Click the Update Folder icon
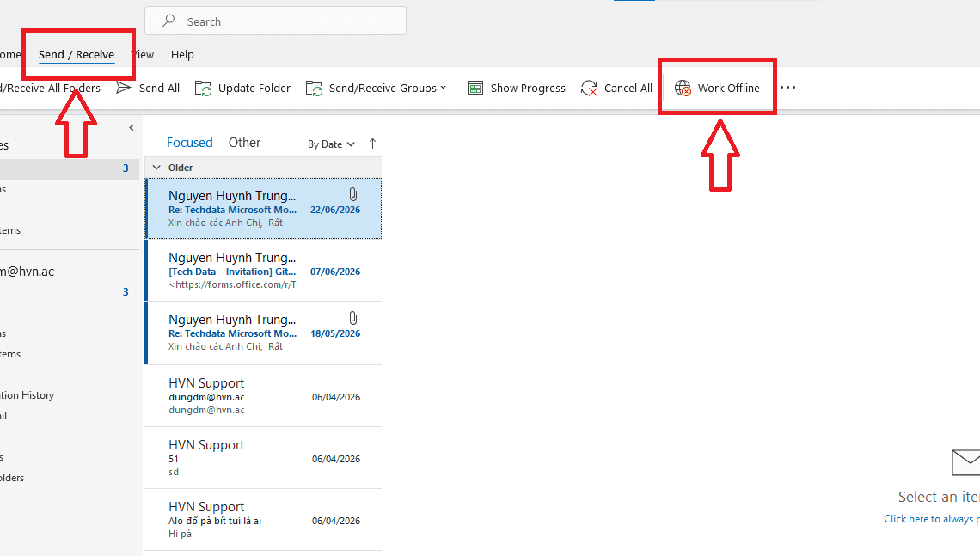Viewport: 980px width, 556px height. (x=203, y=89)
